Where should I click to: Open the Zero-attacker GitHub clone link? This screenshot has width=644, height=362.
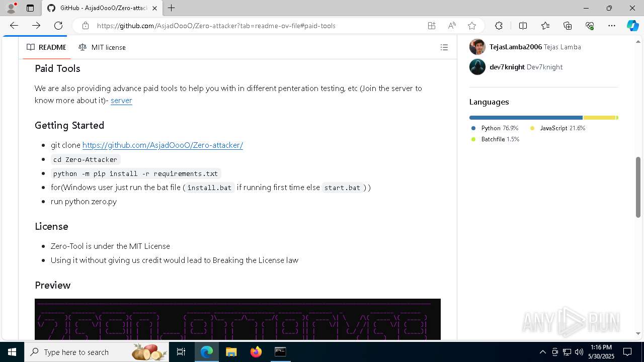coord(163,145)
